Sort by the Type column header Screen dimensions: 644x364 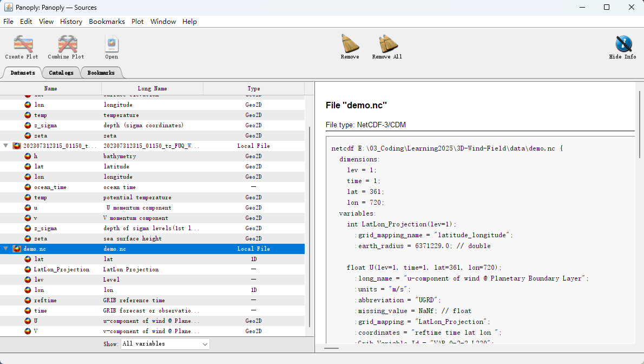click(253, 88)
